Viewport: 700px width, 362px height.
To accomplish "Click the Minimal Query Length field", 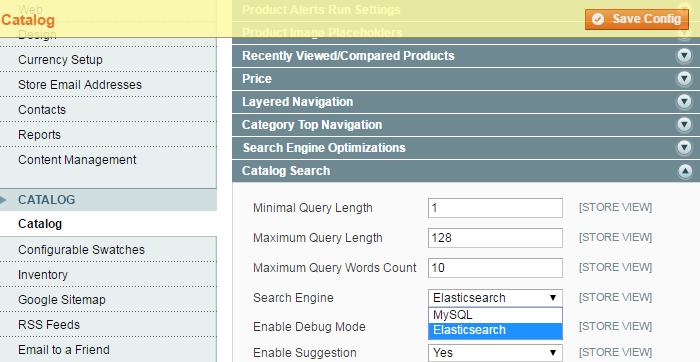I will point(495,208).
